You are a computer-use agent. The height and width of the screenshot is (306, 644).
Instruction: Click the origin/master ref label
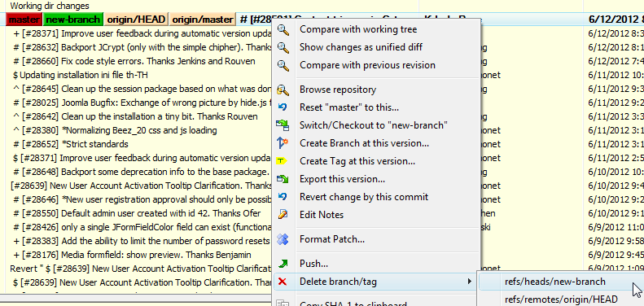(x=203, y=20)
